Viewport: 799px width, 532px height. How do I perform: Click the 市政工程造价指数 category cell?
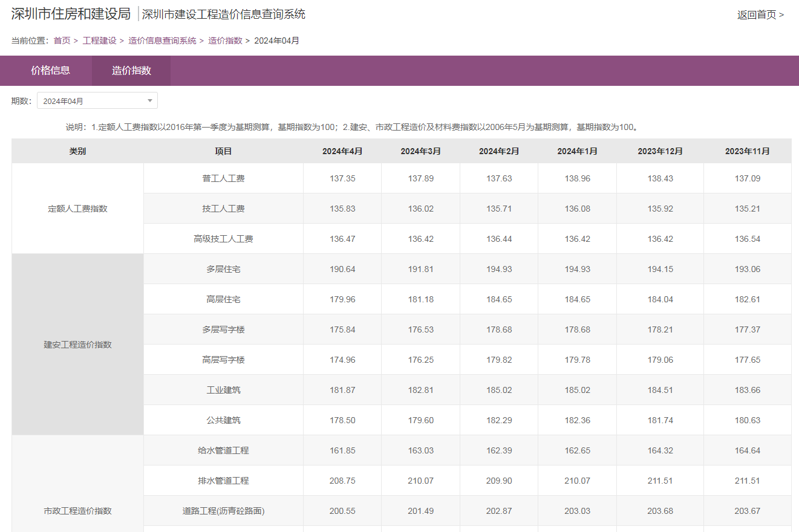click(x=77, y=511)
